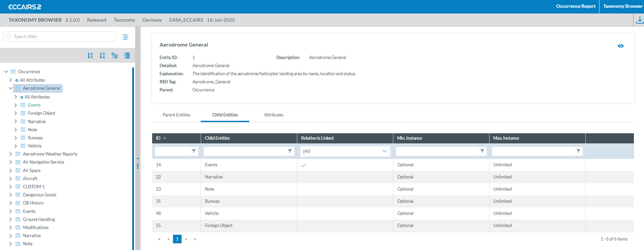The width and height of the screenshot is (644, 250).
Task: Switch to the Parent Entities tab
Action: pyautogui.click(x=176, y=115)
